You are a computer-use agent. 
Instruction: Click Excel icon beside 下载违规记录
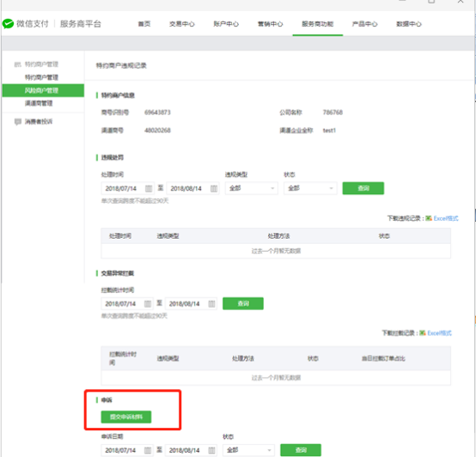(429, 218)
